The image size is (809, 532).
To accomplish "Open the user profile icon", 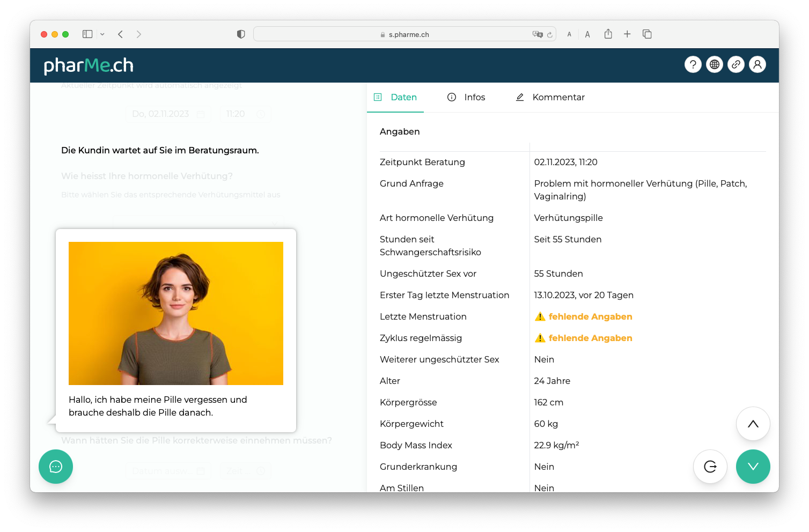I will click(757, 65).
